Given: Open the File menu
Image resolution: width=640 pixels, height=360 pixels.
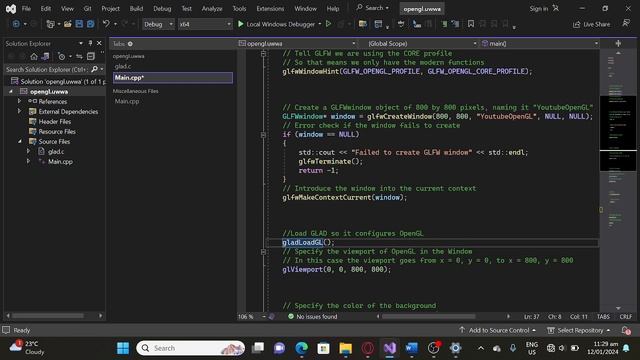Looking at the screenshot, I should [26, 9].
